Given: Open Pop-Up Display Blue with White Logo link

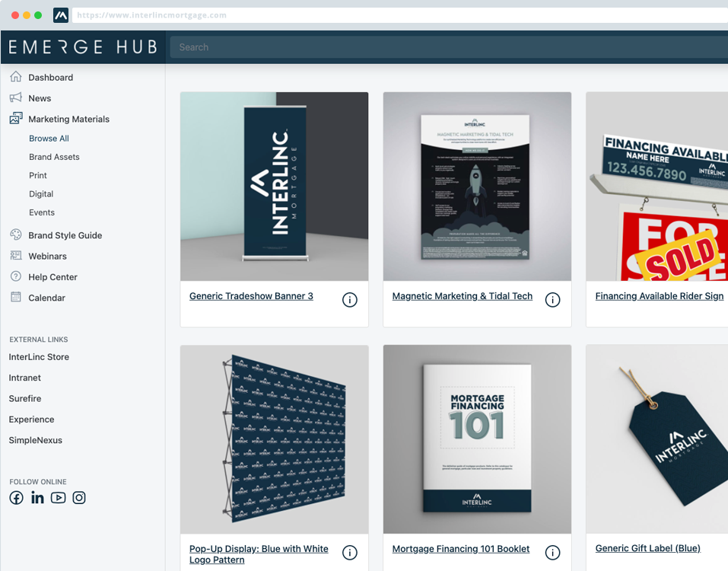Looking at the screenshot, I should tap(259, 554).
